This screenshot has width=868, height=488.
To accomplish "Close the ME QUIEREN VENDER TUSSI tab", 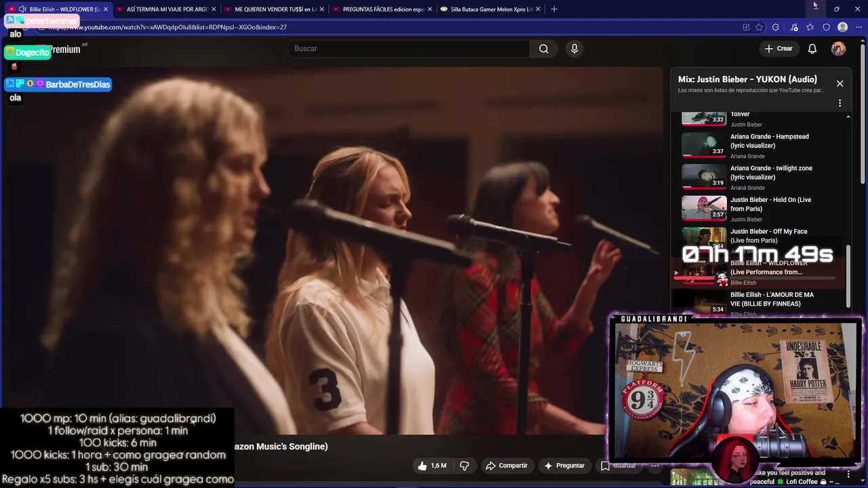I will point(321,9).
